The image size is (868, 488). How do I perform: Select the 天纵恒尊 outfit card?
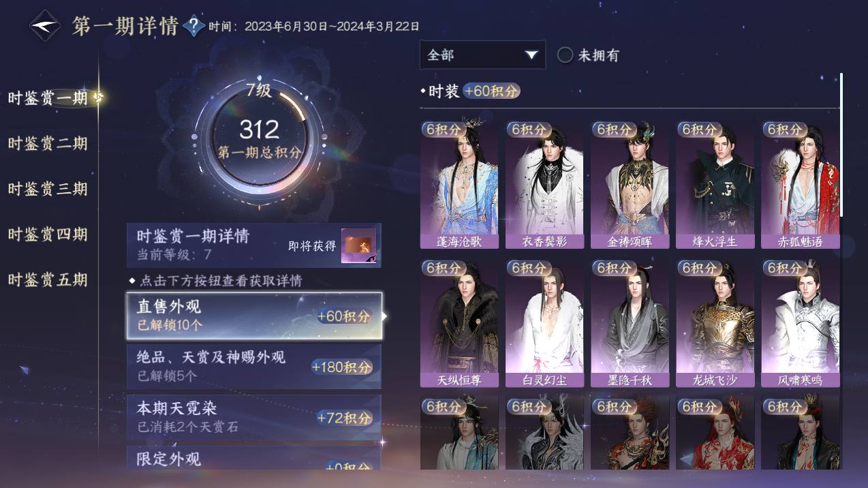pos(459,324)
